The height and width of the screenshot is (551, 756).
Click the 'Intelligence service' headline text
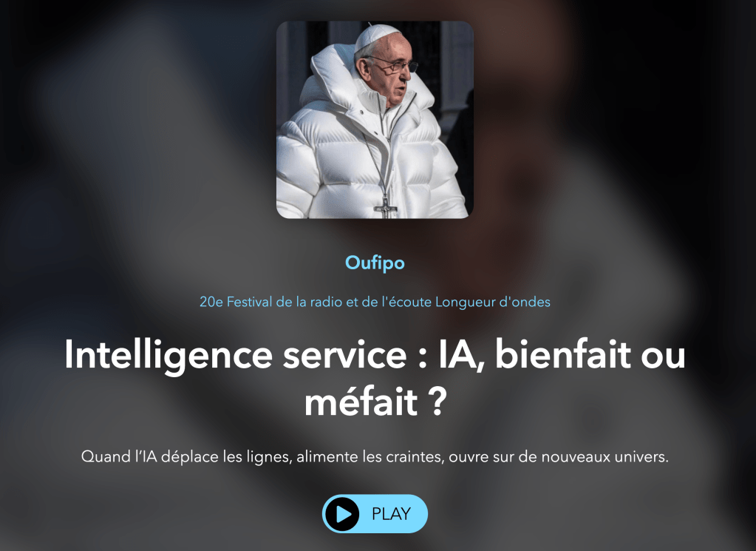(236, 356)
